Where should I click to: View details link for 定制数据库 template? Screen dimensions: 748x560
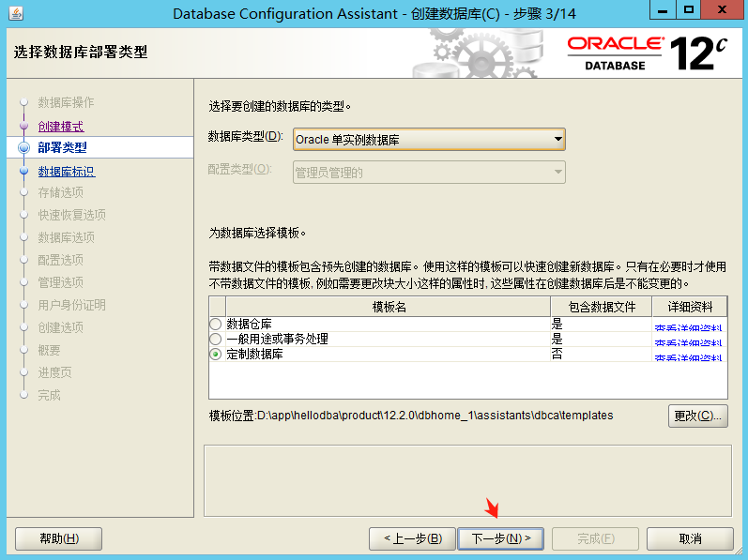[688, 357]
